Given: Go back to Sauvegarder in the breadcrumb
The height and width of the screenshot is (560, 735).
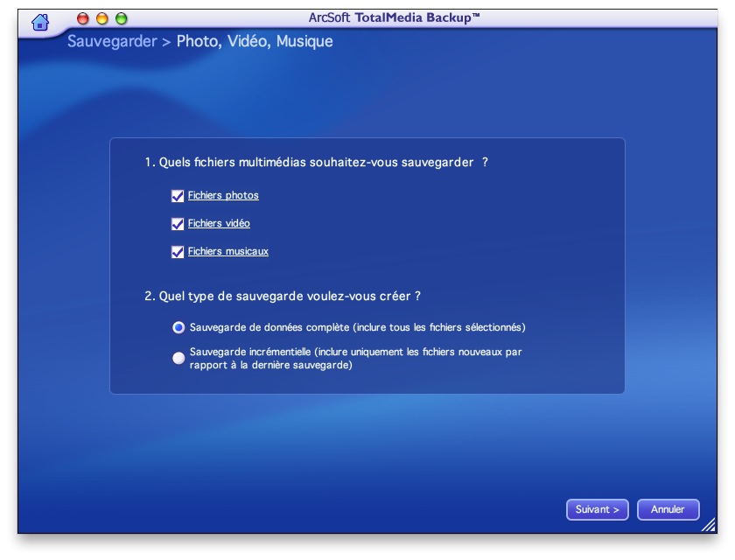Looking at the screenshot, I should pyautogui.click(x=112, y=41).
